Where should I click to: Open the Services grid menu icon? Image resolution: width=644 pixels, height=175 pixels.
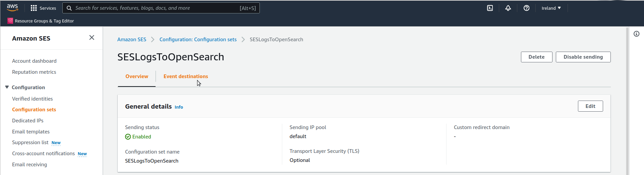(x=34, y=8)
